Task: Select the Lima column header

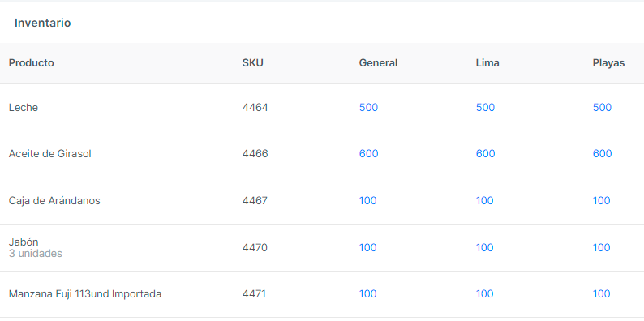Action: point(487,63)
